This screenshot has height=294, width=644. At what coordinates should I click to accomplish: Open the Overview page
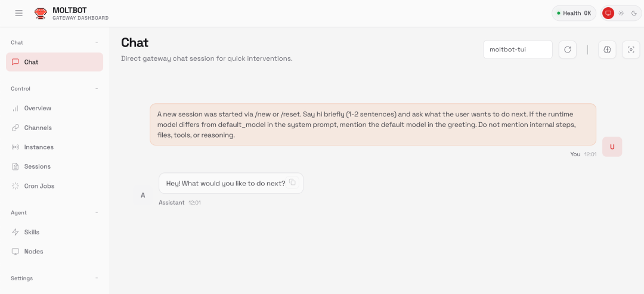(38, 109)
